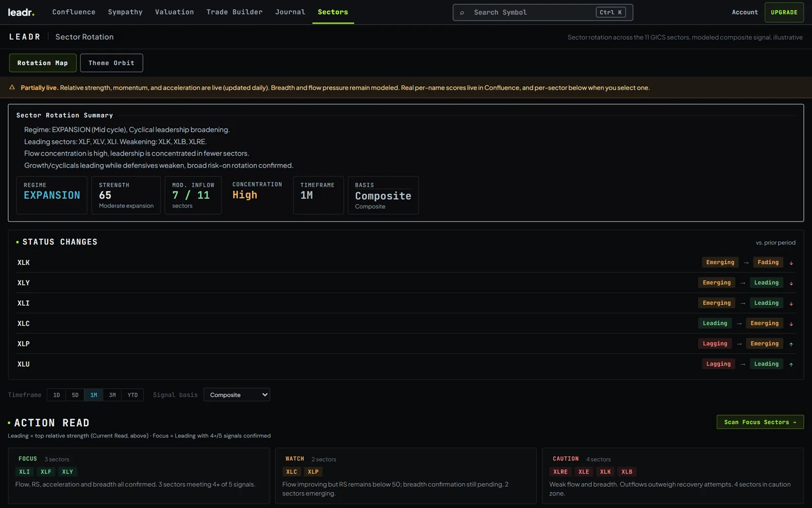Click the 'vs. prior period' label
This screenshot has height=508, width=812.
point(775,243)
